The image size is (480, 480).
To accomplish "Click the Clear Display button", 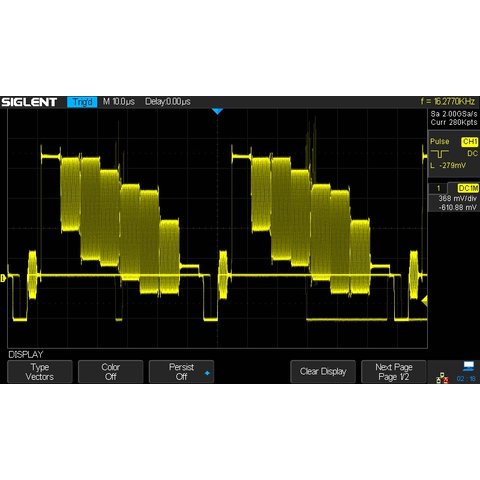I will click(x=323, y=371).
